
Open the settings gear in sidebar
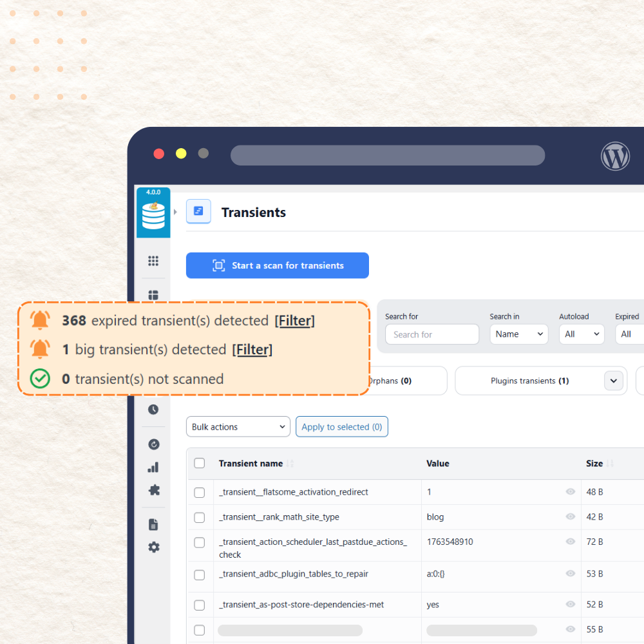153,547
